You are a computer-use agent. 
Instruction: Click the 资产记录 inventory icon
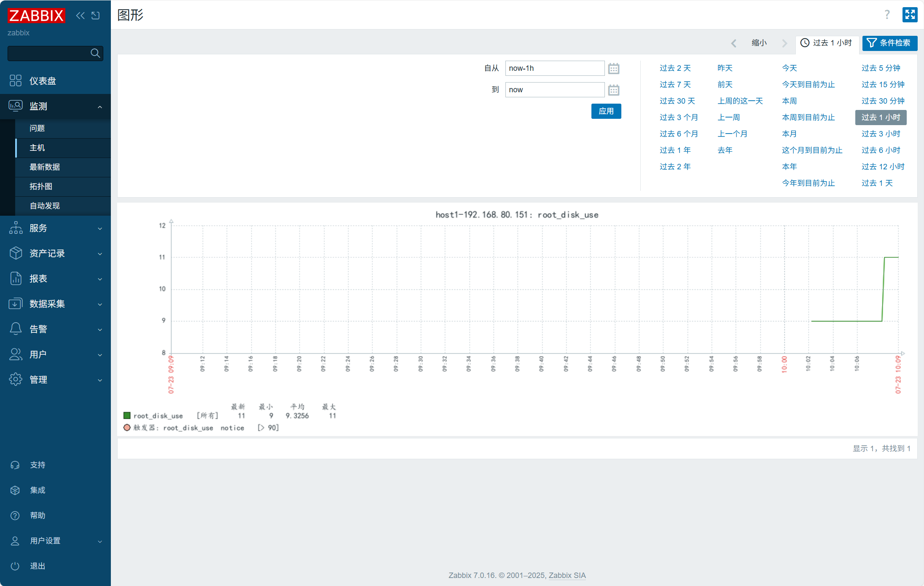pyautogui.click(x=16, y=253)
